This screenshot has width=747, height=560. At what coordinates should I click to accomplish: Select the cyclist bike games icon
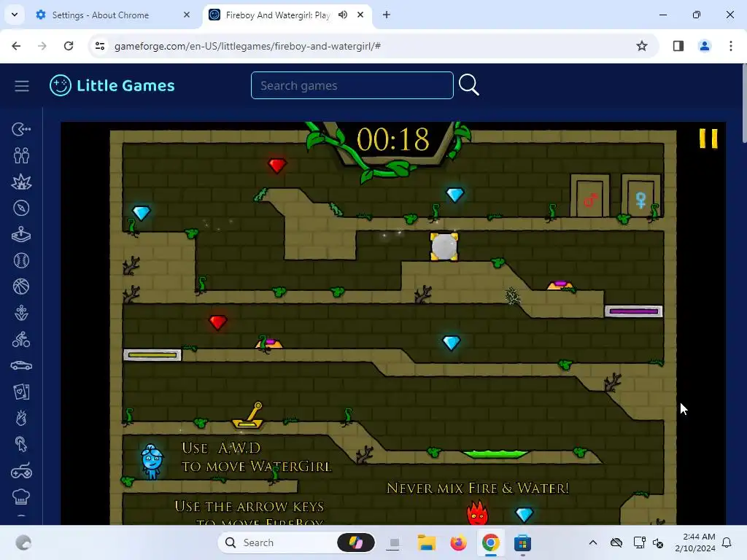(21, 339)
